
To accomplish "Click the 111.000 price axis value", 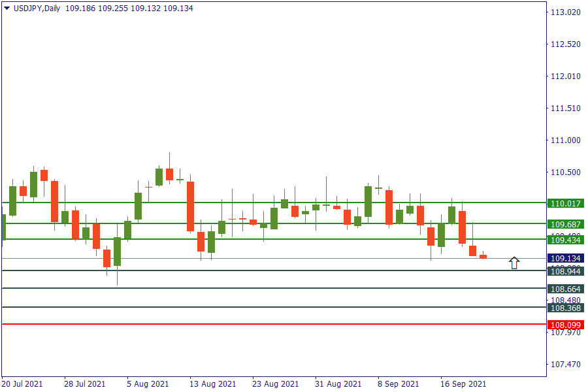I will [x=566, y=140].
